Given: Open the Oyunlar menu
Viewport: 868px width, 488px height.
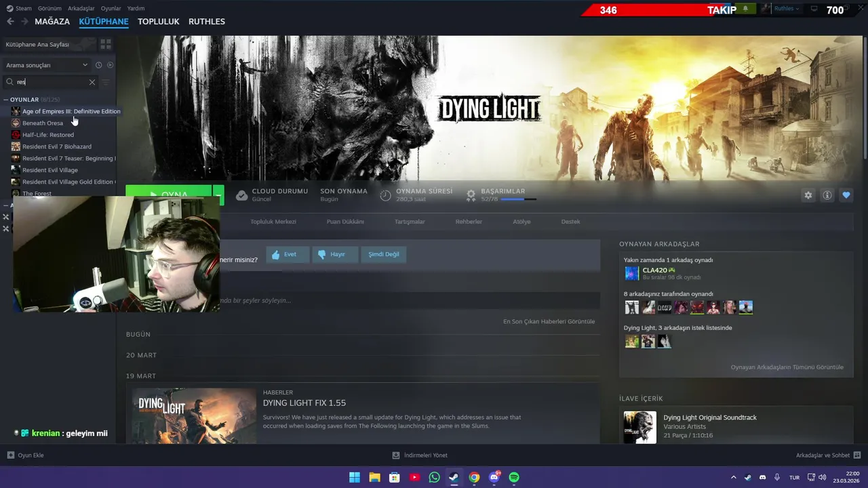Looking at the screenshot, I should pos(111,8).
